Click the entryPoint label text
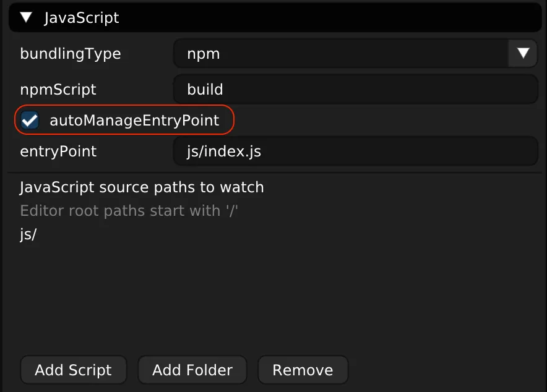Image resolution: width=547 pixels, height=392 pixels. pos(59,151)
